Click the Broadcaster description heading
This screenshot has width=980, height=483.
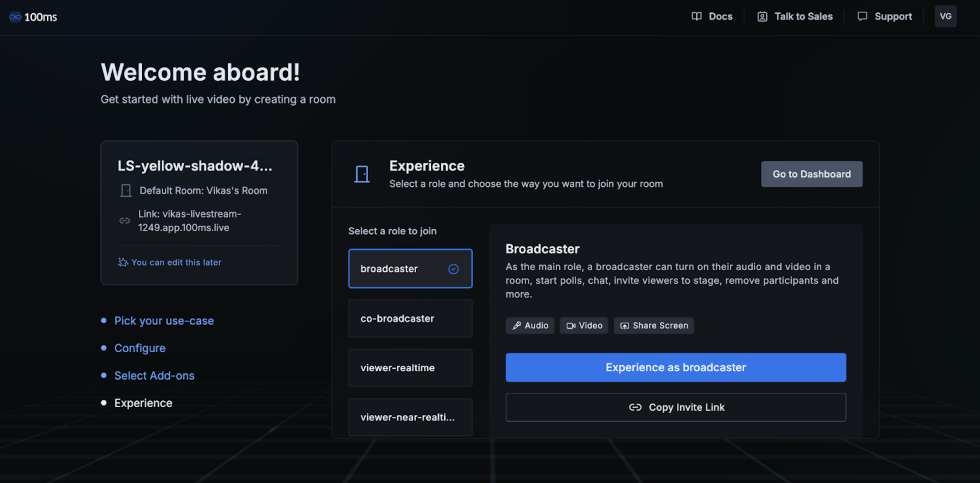542,249
